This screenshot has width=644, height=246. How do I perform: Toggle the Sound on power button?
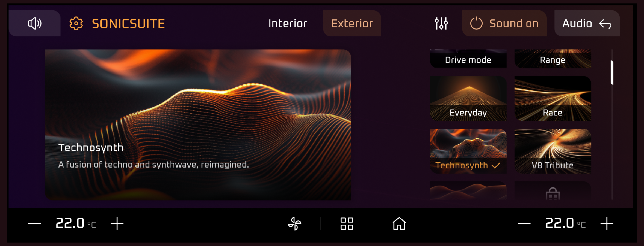[504, 23]
